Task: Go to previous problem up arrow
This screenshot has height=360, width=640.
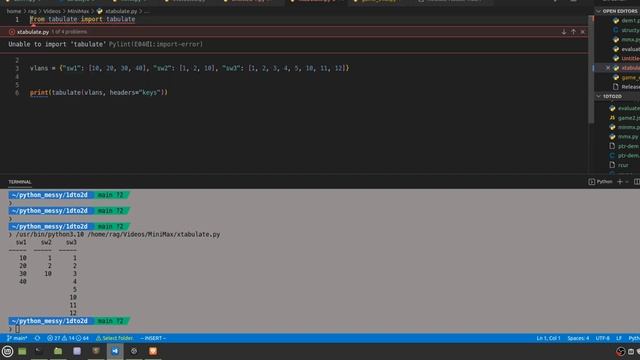Action: (573, 32)
